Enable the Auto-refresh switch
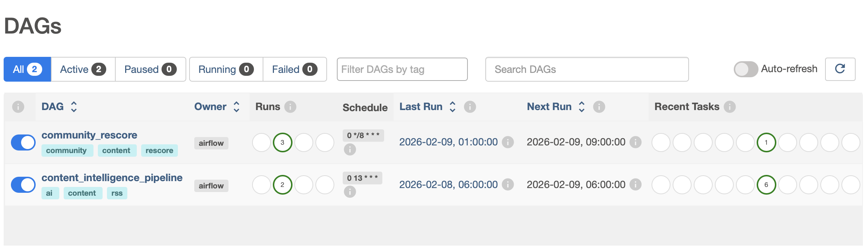This screenshot has width=868, height=250. (745, 69)
